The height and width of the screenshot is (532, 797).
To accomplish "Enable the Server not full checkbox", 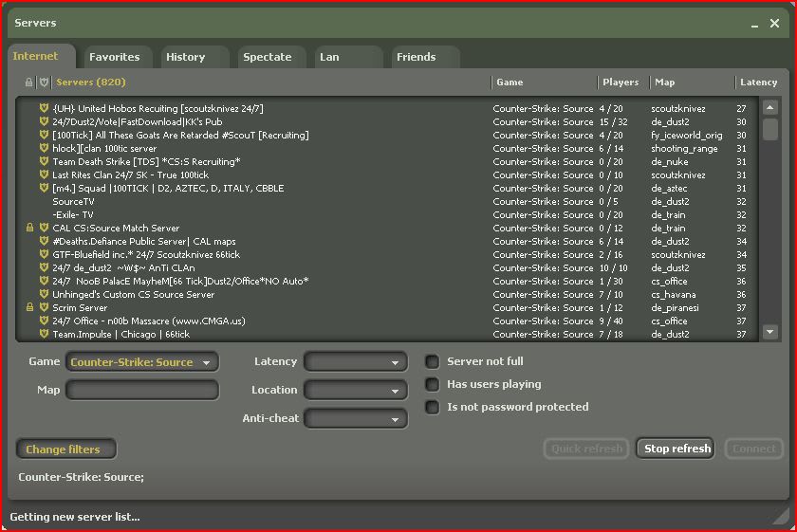I will coord(432,362).
